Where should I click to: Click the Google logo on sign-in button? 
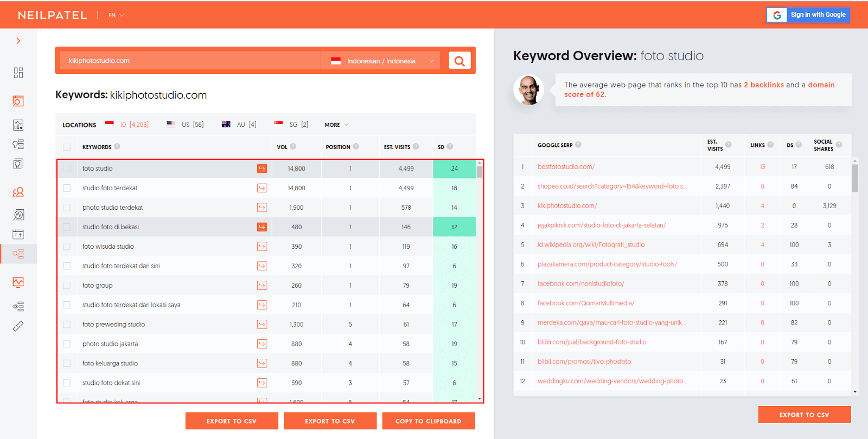point(777,15)
